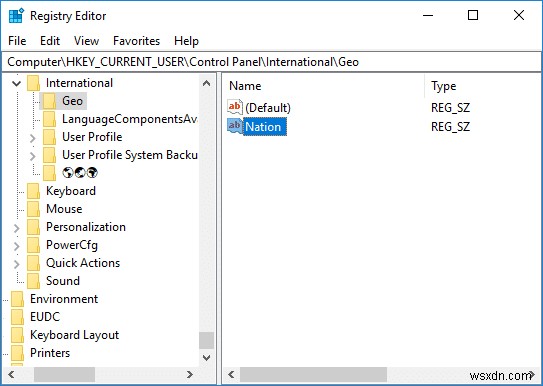Click the Keyboard Layout folder icon
The height and width of the screenshot is (386, 543).
[17, 335]
